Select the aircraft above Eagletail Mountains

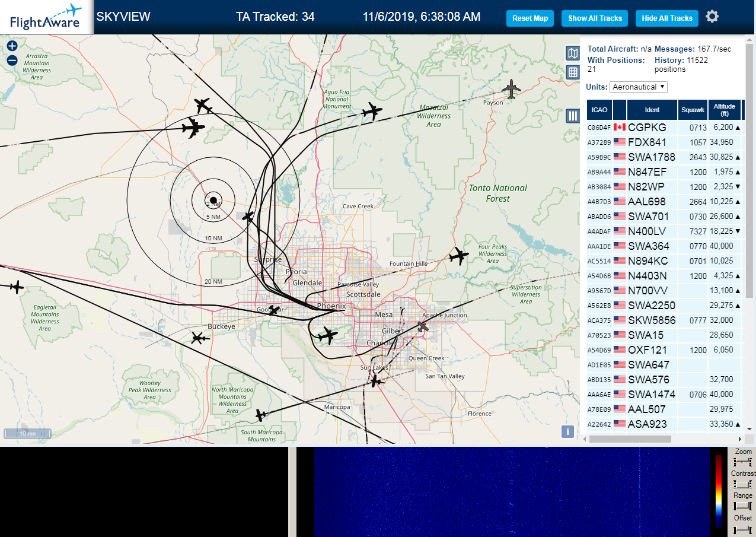click(17, 288)
